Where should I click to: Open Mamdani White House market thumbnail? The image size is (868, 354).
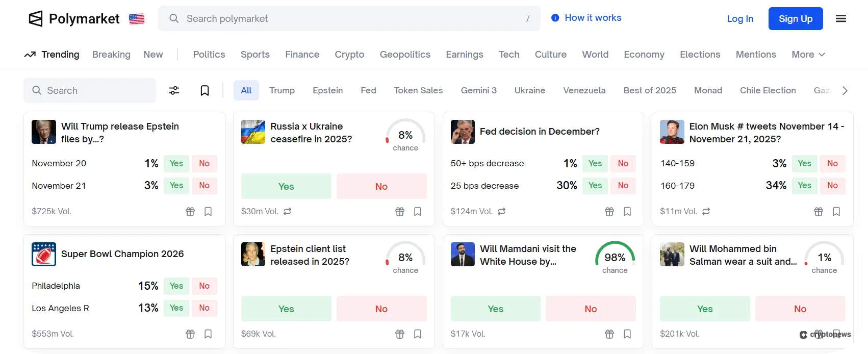click(463, 254)
